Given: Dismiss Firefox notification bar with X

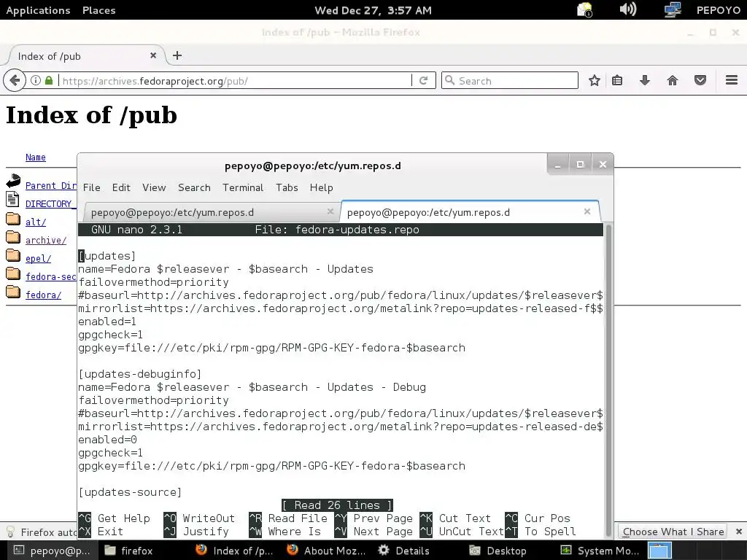Looking at the screenshot, I should [x=738, y=532].
